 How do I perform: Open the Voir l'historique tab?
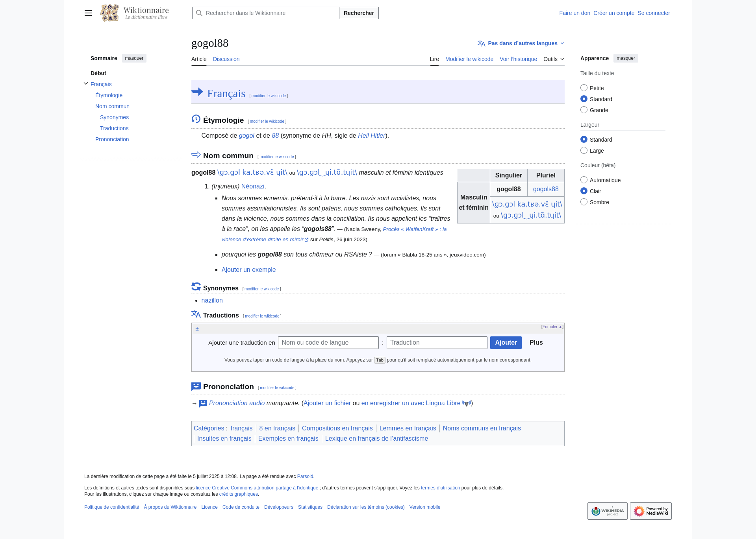(x=518, y=59)
